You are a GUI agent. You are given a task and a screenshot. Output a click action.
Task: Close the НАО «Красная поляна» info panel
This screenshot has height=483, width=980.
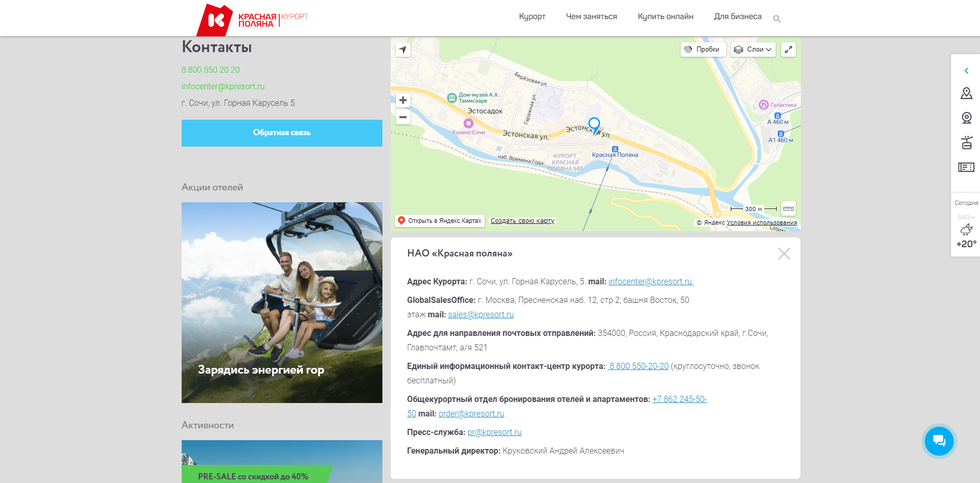(784, 253)
